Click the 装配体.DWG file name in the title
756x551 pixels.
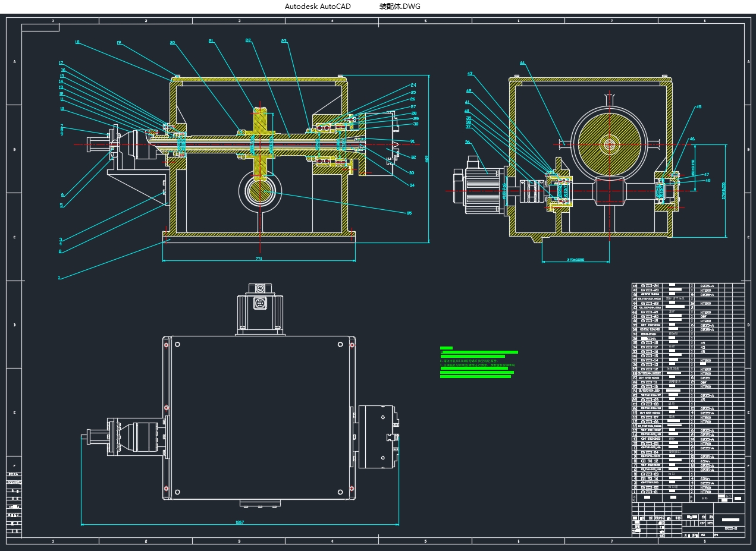tap(400, 7)
